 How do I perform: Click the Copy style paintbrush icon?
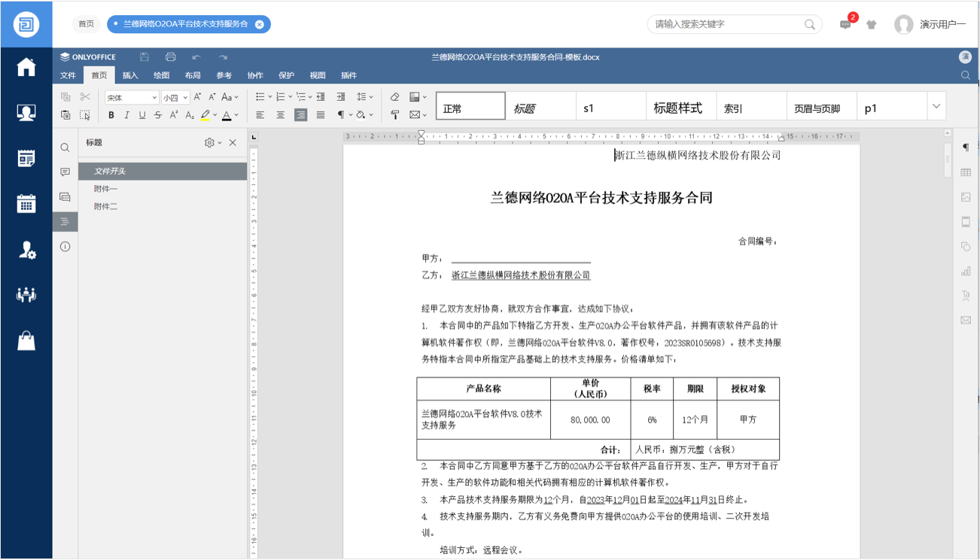click(x=395, y=115)
